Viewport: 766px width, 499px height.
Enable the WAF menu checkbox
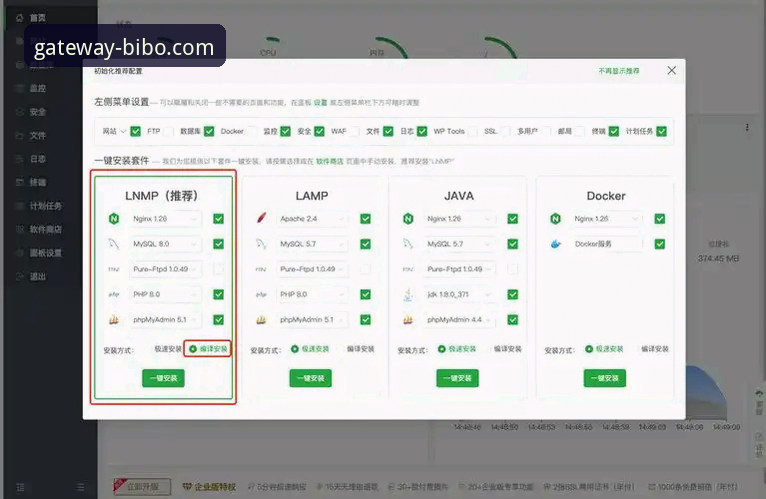355,131
